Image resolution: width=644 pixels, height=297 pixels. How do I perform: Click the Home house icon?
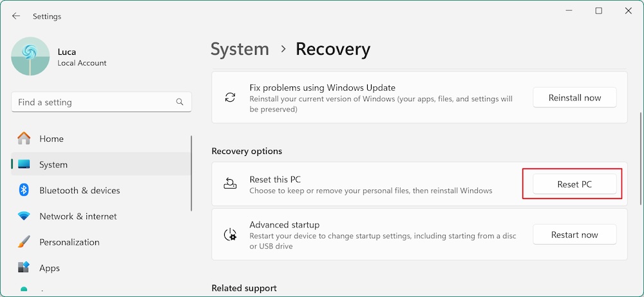[24, 139]
